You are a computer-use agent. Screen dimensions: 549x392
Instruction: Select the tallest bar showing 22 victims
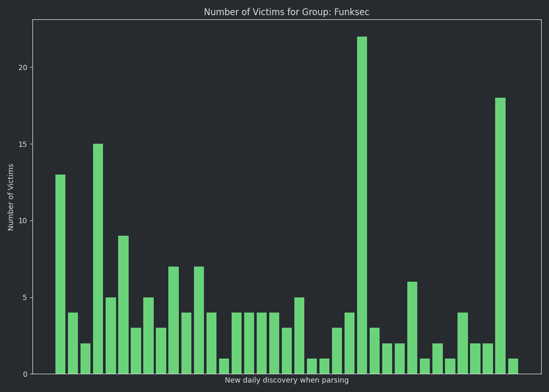(362, 205)
